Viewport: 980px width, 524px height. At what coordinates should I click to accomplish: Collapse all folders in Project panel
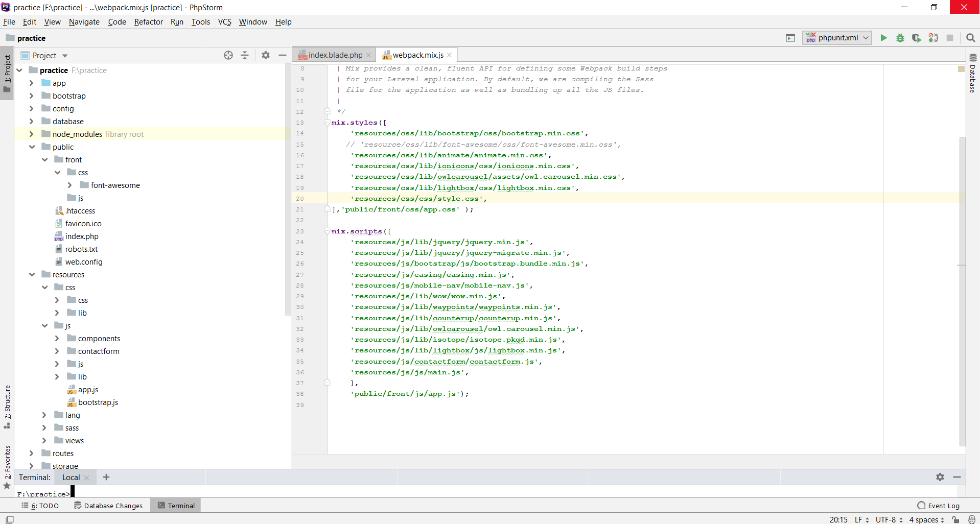245,55
